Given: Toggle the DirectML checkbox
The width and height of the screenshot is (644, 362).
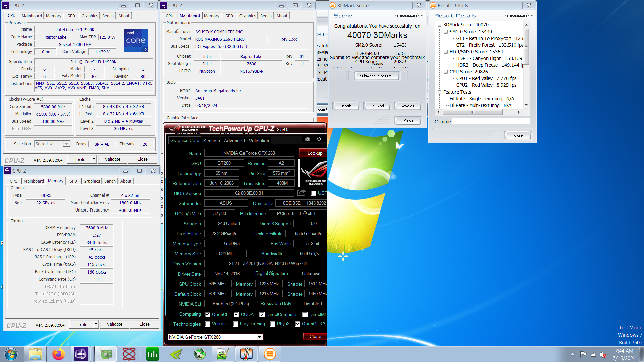Looking at the screenshot, I should coord(305,315).
